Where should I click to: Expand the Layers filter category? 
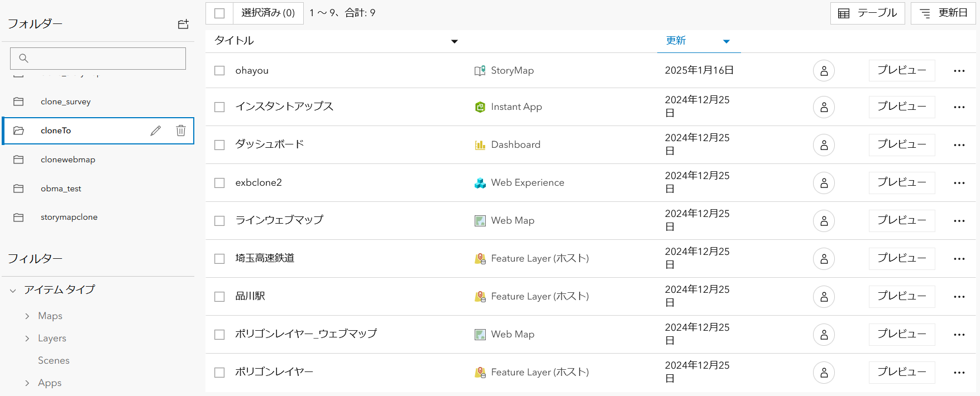coord(27,339)
